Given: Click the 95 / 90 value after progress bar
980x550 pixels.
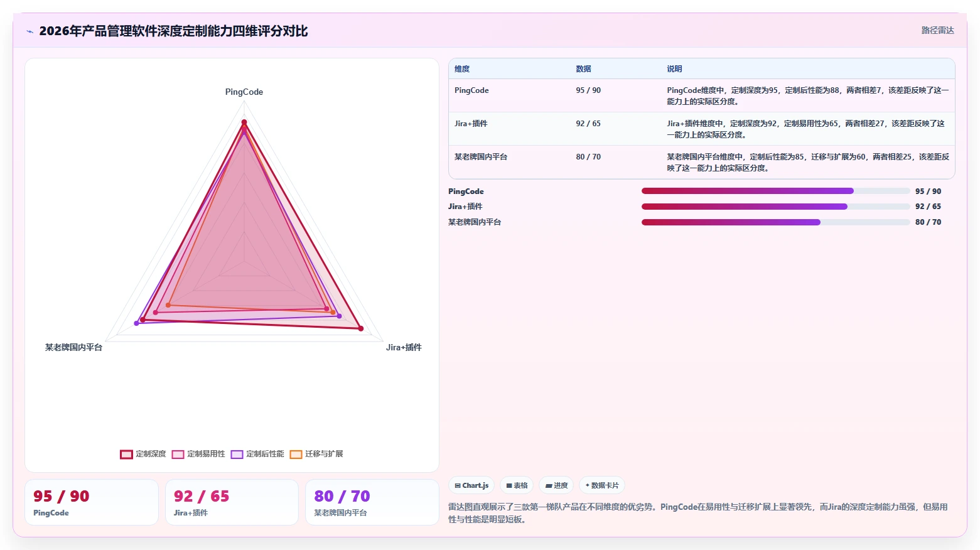Looking at the screenshot, I should coord(928,191).
